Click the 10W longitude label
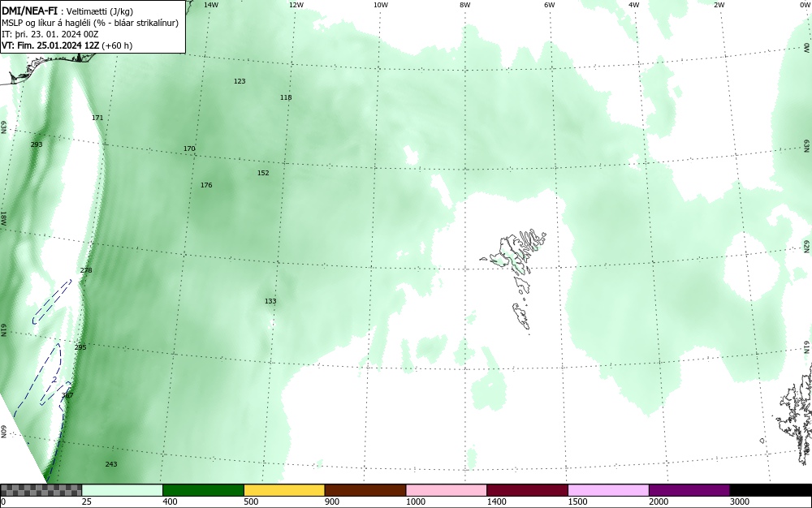This screenshot has height=508, width=812. [x=381, y=5]
